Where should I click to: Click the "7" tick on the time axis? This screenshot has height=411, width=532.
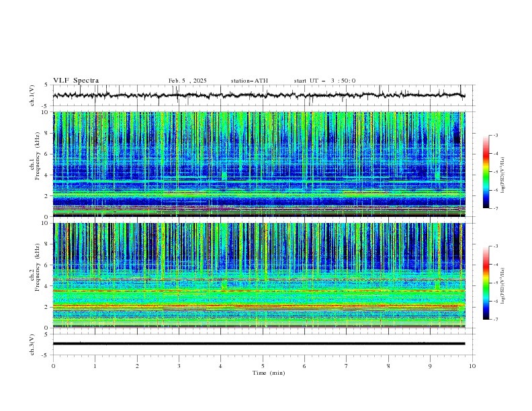click(x=347, y=366)
